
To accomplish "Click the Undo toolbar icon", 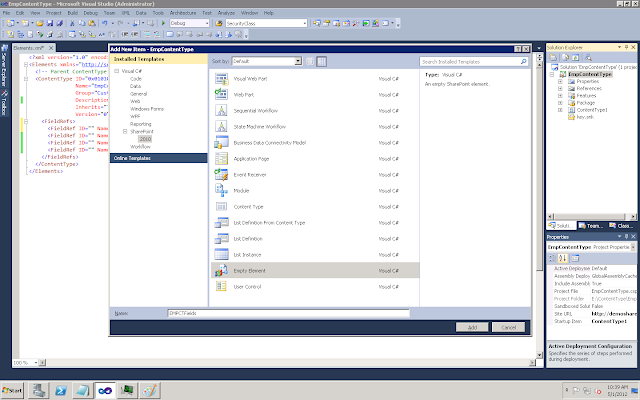I will tap(105, 23).
